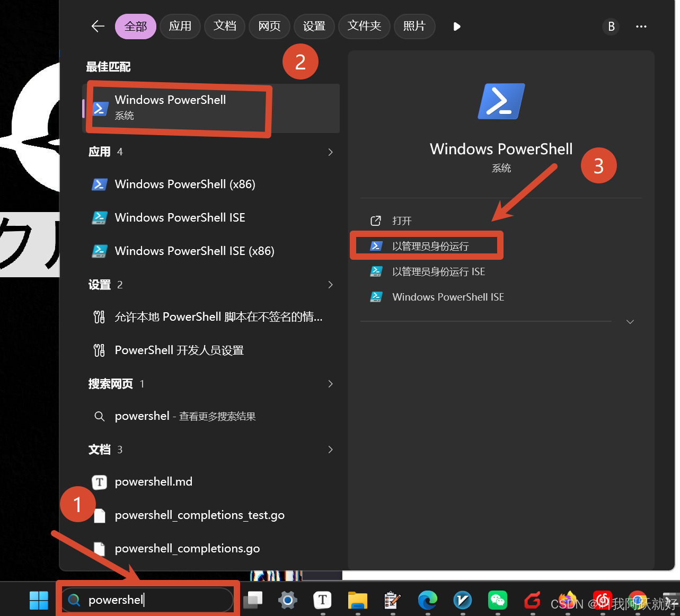Select the 照片 filter tab
The image size is (680, 616).
pos(414,27)
